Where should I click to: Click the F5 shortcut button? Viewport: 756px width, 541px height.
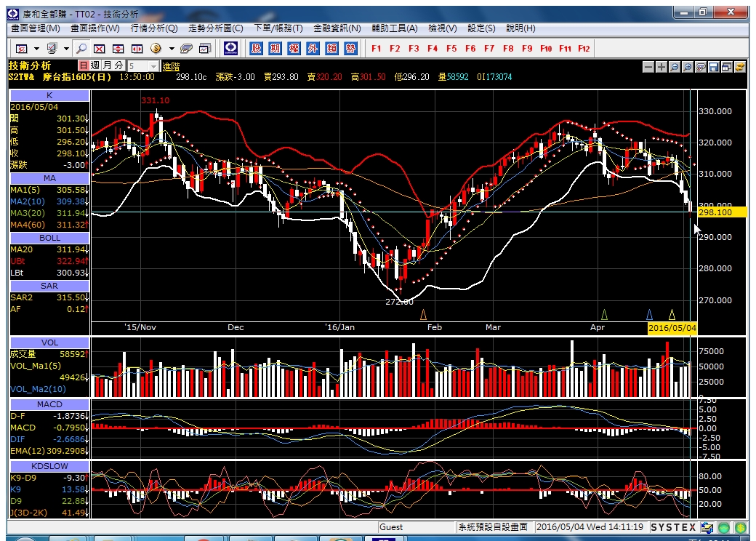(451, 48)
